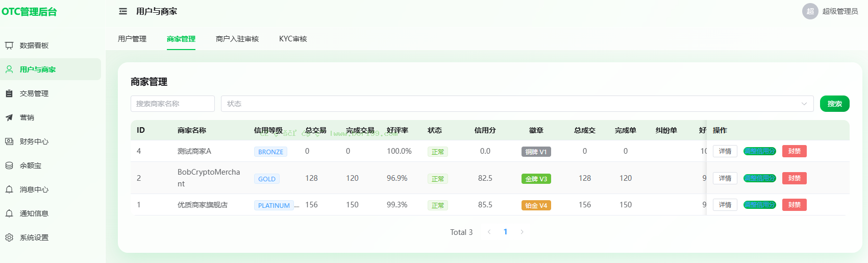Expand the 状态 dropdown arrow
The width and height of the screenshot is (868, 263).
tap(804, 104)
